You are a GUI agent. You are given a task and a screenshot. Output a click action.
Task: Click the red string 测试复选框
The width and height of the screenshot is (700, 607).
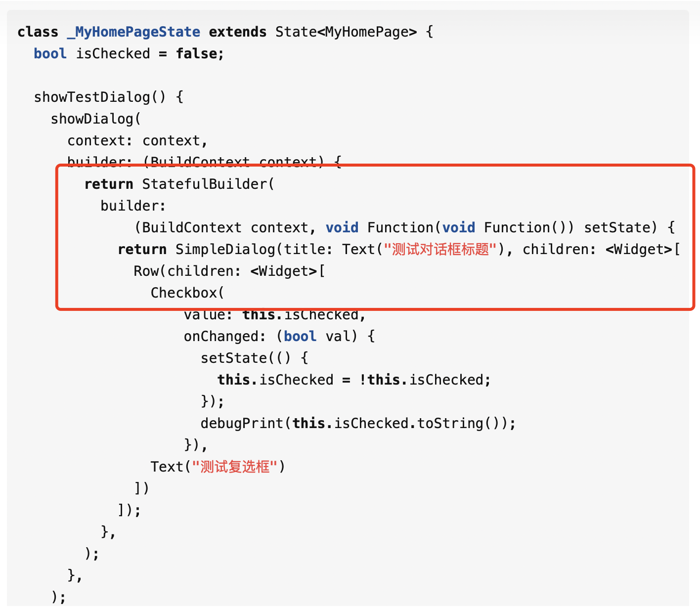pyautogui.click(x=235, y=467)
